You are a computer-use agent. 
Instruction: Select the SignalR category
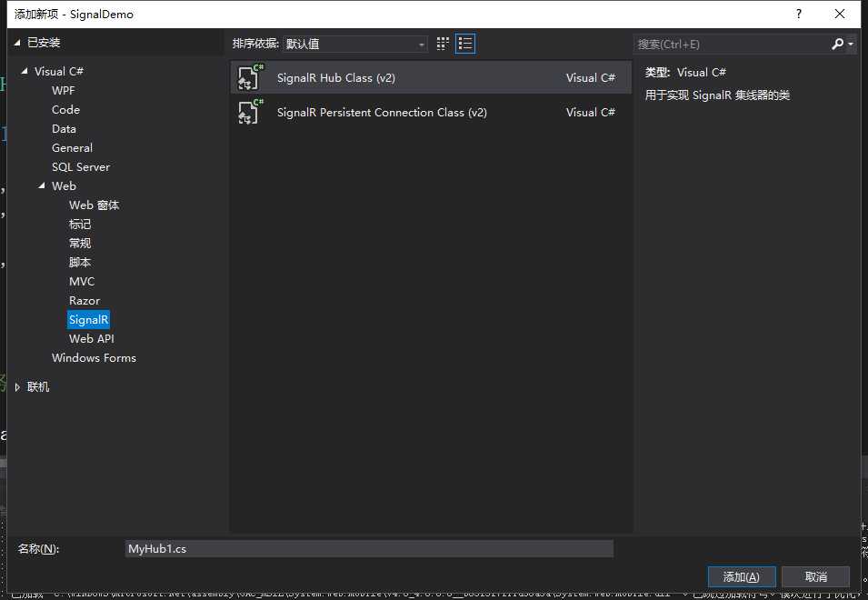pyautogui.click(x=88, y=319)
